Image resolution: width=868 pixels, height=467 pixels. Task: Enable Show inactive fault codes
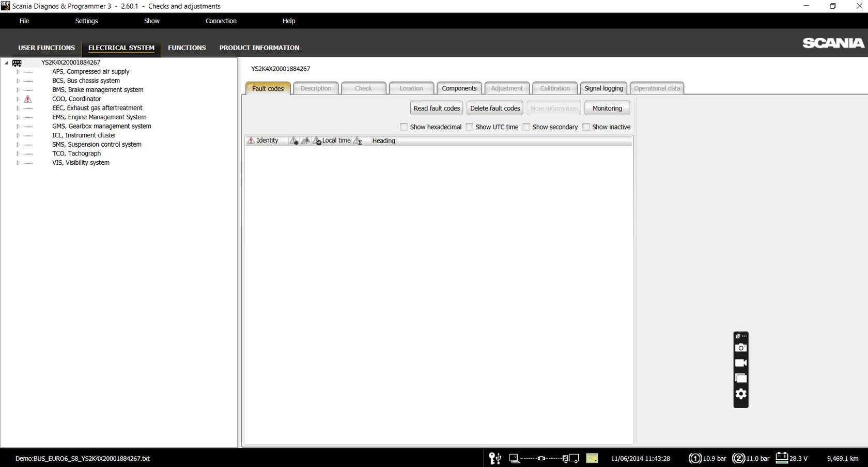[586, 127]
